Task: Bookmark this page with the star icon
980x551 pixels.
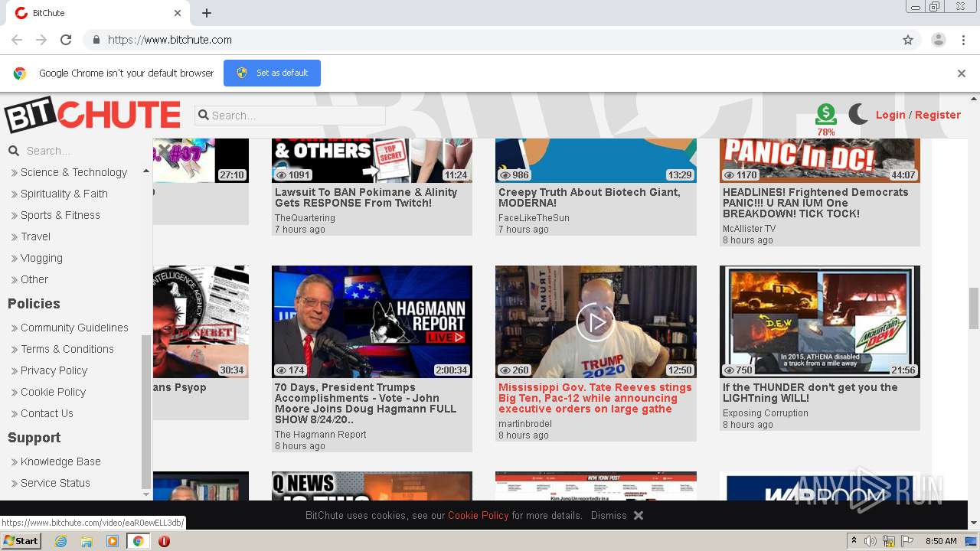Action: [x=908, y=40]
